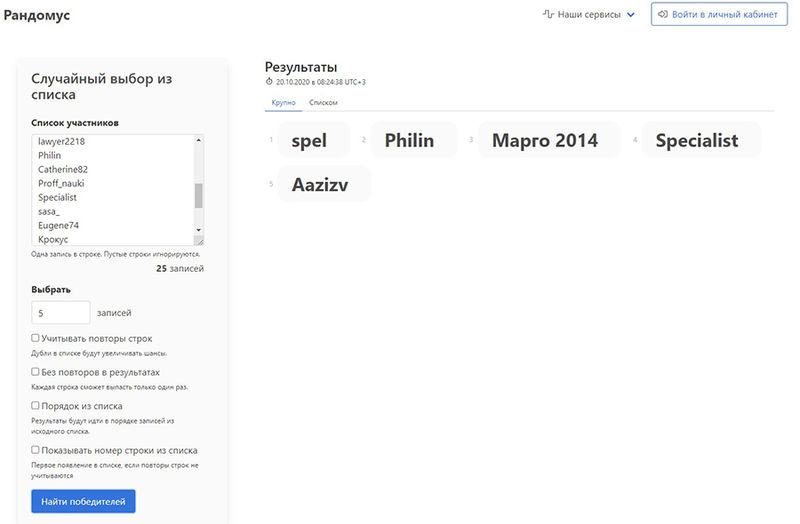Check the Порядок из списка option
The width and height of the screenshot is (800, 524).
tap(36, 406)
